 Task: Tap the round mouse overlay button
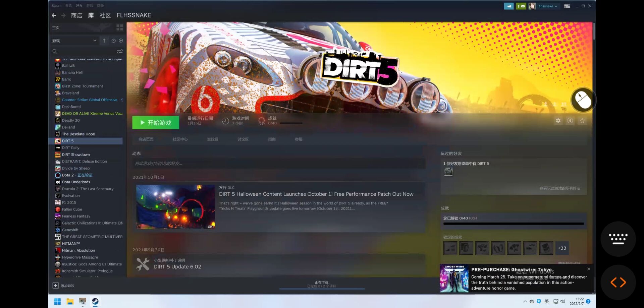(583, 100)
